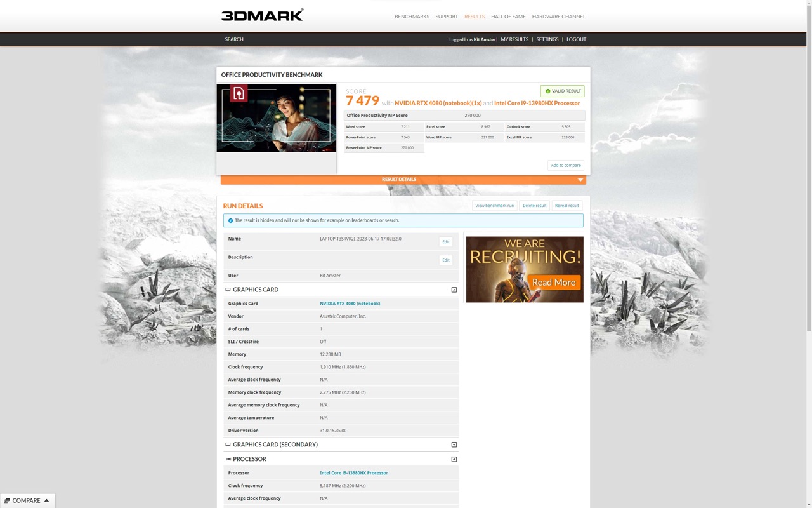812x508 pixels.
Task: Click the processor clock frequency 5,187 MHz
Action: click(x=343, y=486)
